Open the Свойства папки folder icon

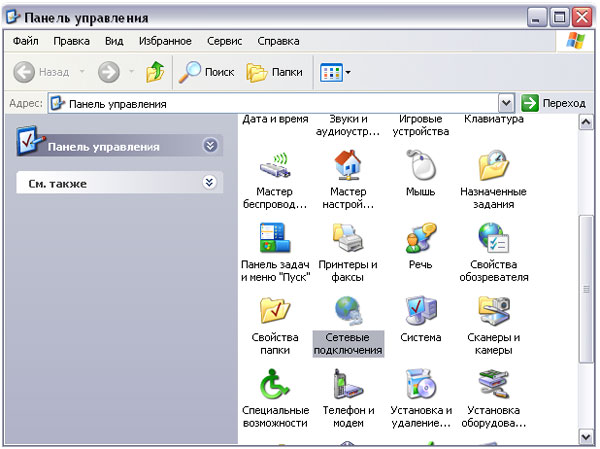tap(275, 310)
